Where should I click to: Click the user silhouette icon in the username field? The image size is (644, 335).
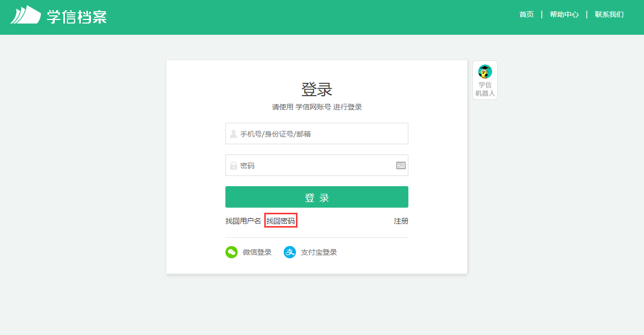(234, 134)
